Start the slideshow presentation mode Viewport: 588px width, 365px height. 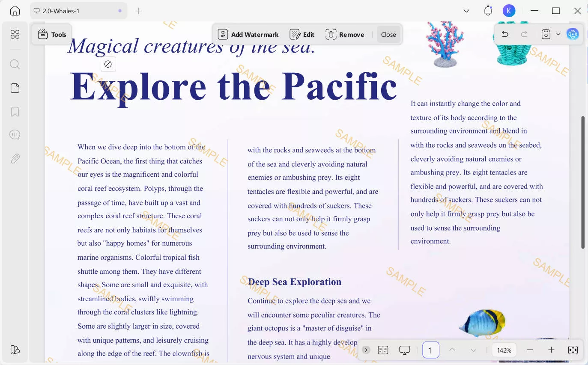tap(404, 350)
